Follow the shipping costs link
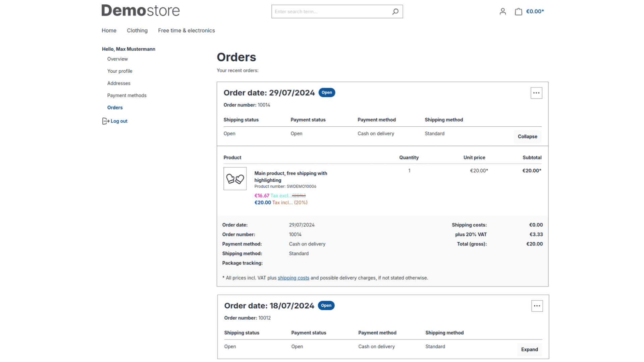644x362 pixels. coord(293,278)
